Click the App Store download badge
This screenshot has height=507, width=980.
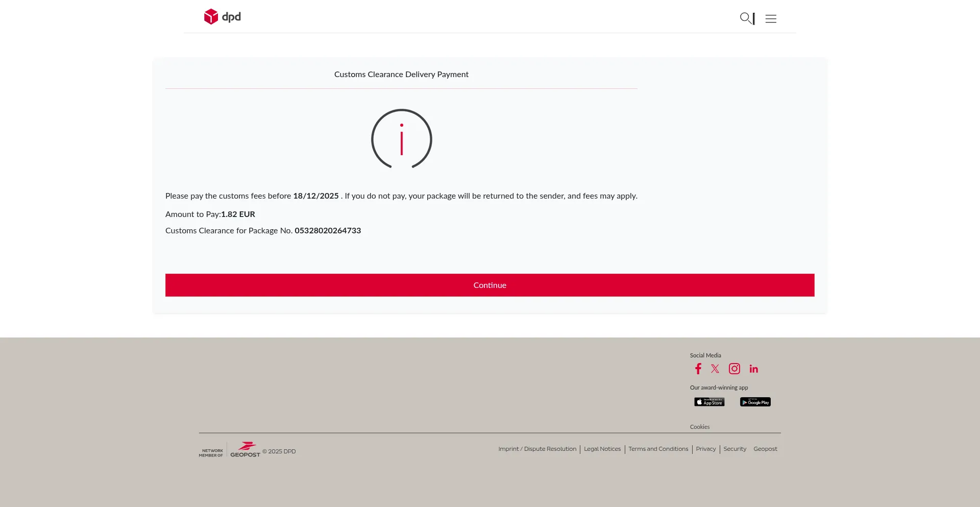709,402
